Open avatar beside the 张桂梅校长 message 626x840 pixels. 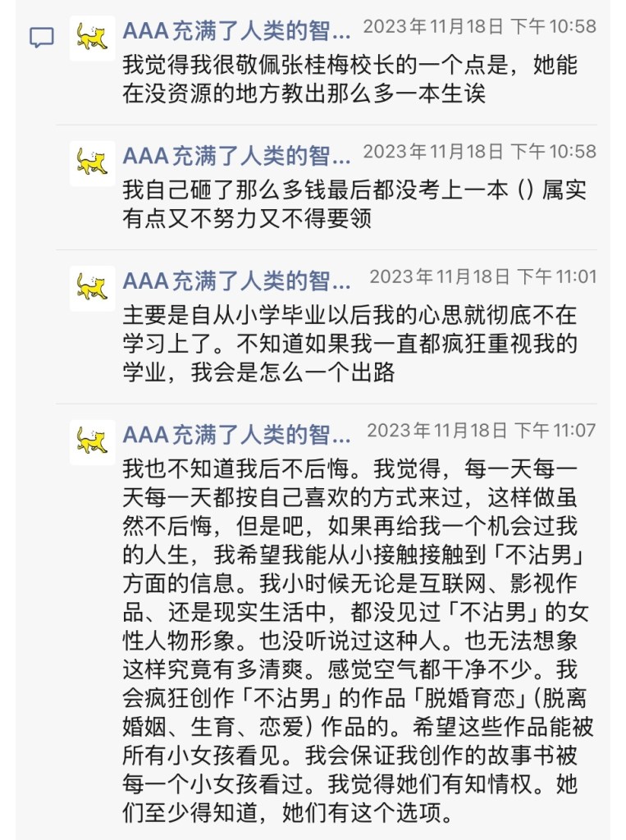[x=92, y=38]
